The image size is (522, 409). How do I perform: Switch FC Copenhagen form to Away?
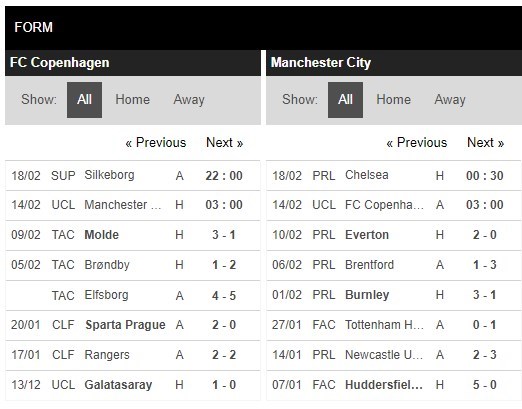(x=189, y=100)
